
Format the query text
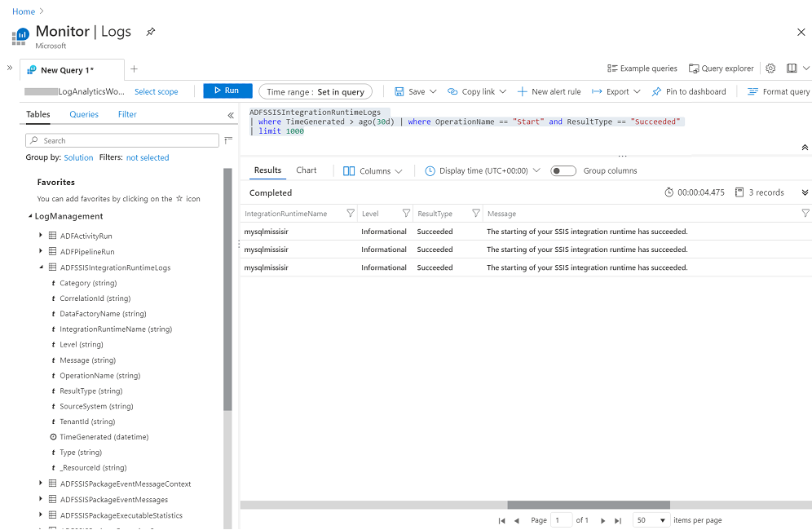777,91
